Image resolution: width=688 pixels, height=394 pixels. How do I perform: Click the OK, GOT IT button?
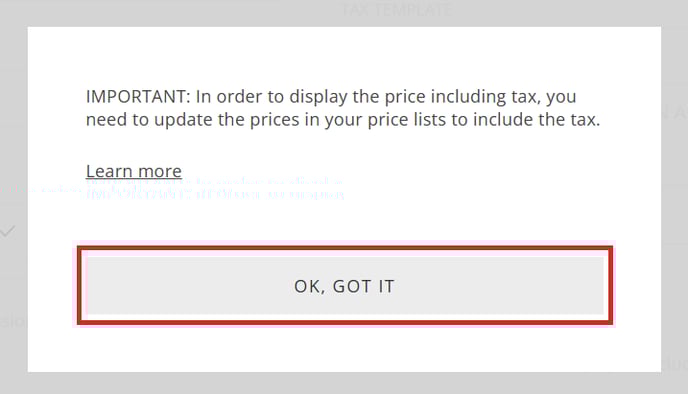pyautogui.click(x=345, y=286)
